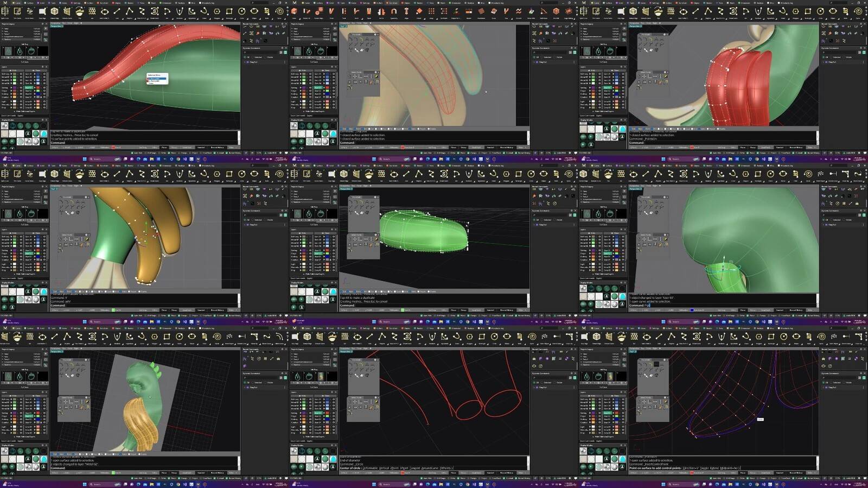Image resolution: width=868 pixels, height=488 pixels.
Task: Choose Extrude box icon above the red curved strip
Action: coord(54,11)
